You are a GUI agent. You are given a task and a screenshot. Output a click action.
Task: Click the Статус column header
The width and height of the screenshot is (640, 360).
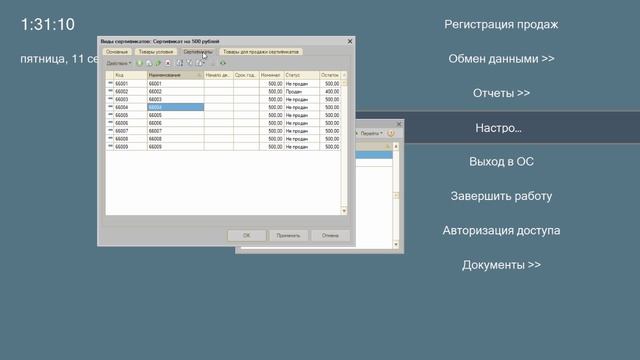pyautogui.click(x=302, y=75)
